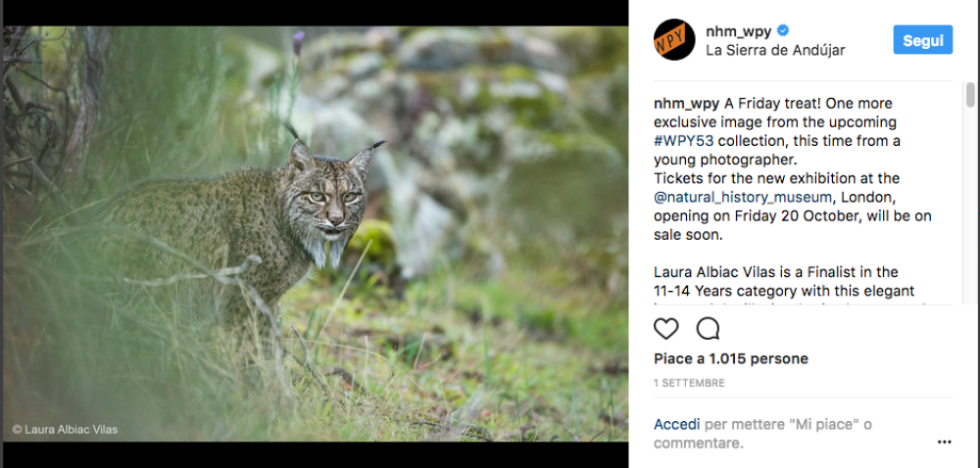This screenshot has height=468, width=980.
Task: Click the © Laura Albiac Vilas photo credit
Action: (x=65, y=429)
